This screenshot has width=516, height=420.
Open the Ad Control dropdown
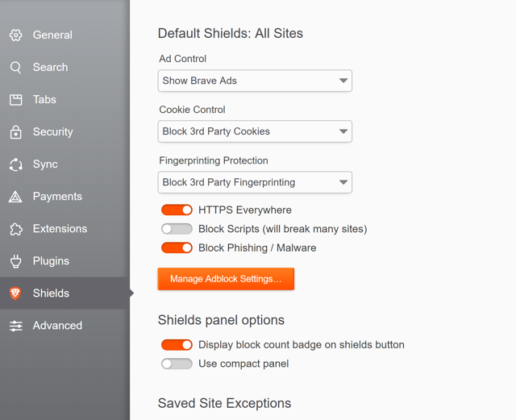pos(255,81)
